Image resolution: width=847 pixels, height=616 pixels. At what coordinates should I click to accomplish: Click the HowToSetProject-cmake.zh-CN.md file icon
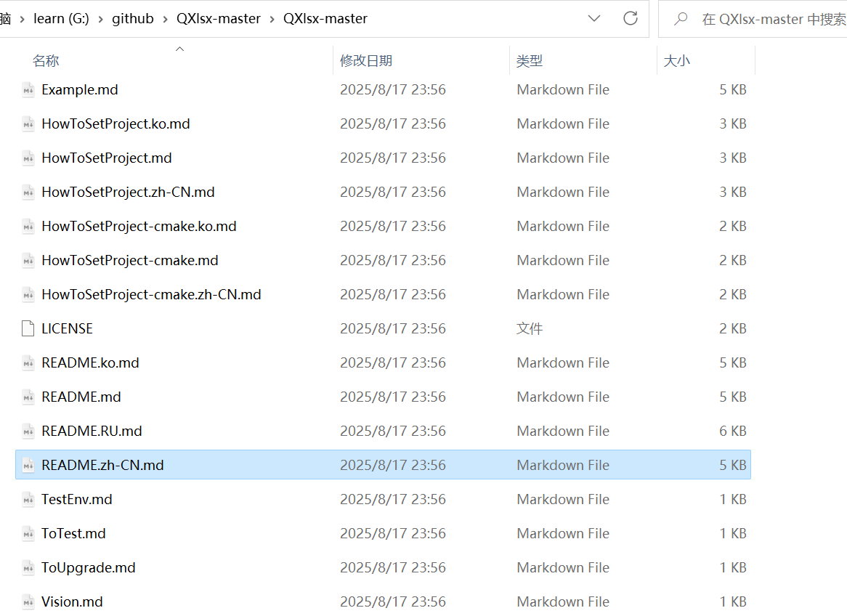[28, 294]
